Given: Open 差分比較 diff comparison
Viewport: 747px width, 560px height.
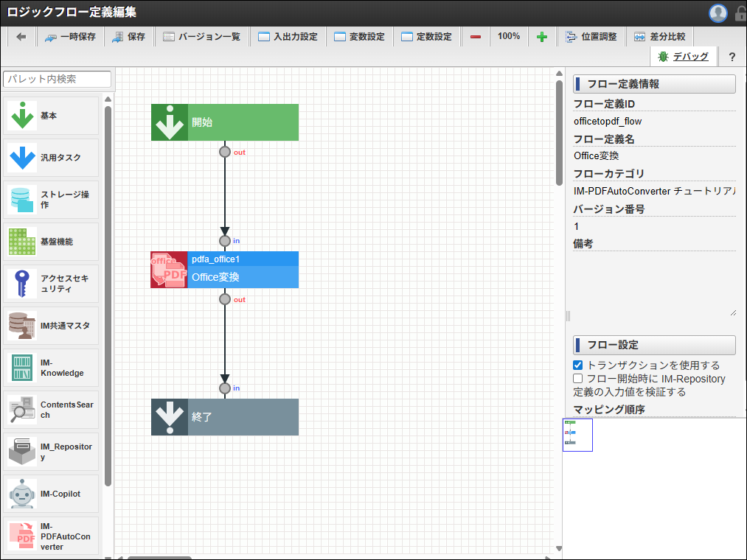Looking at the screenshot, I should point(660,37).
